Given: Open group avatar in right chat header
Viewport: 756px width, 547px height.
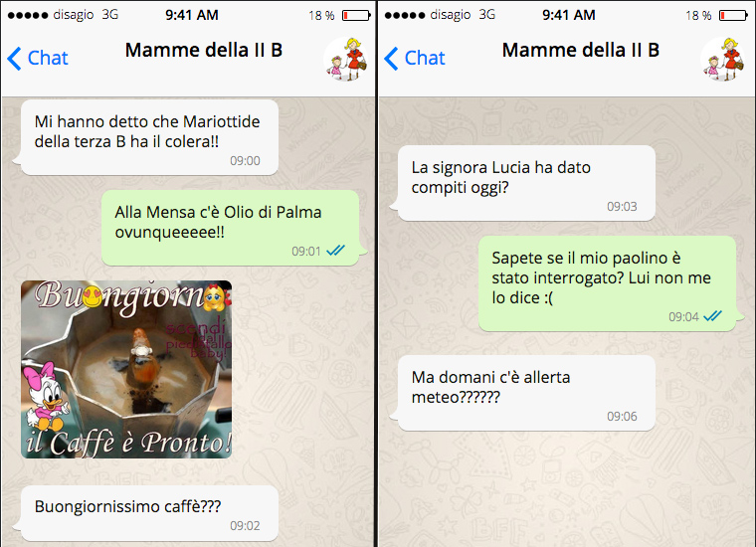Looking at the screenshot, I should [x=723, y=59].
